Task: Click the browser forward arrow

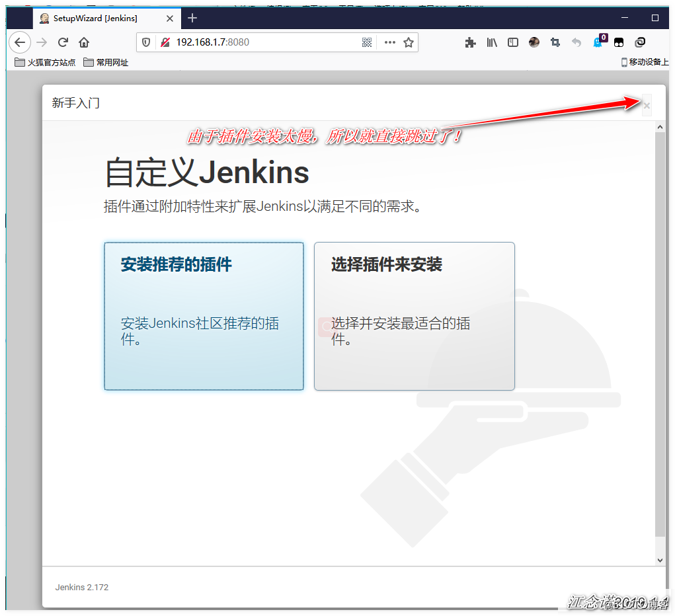Action: [42, 42]
